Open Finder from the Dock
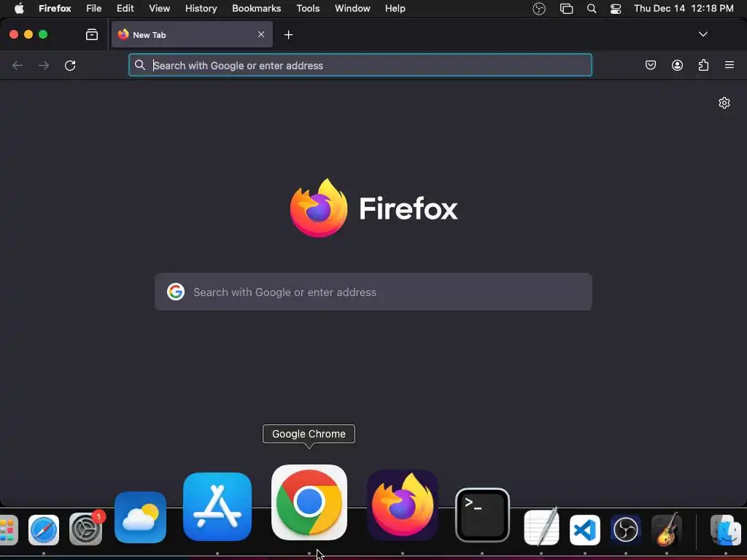The height and width of the screenshot is (560, 747). [726, 530]
